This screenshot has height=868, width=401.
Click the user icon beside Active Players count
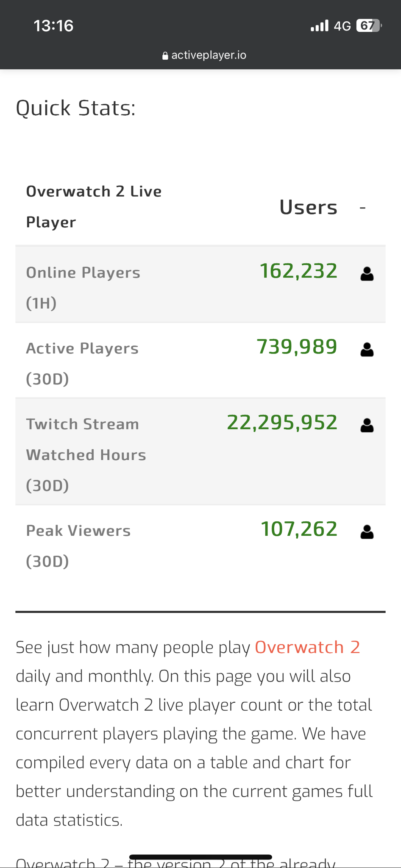point(367,350)
